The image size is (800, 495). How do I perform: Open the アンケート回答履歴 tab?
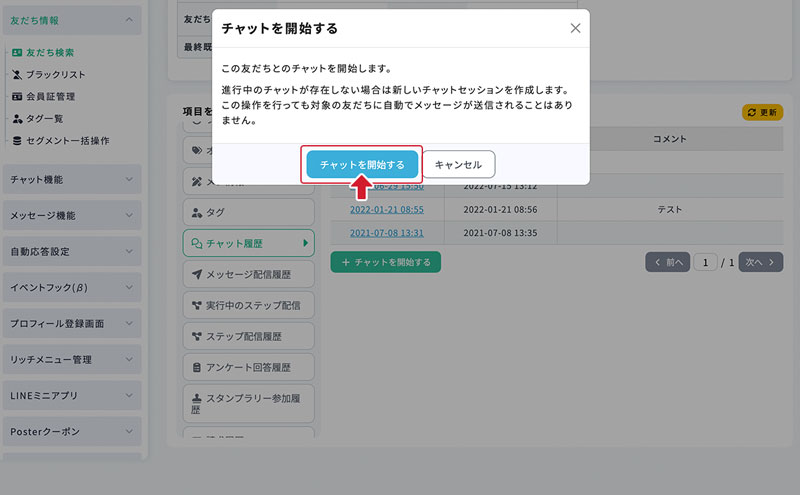pos(248,366)
